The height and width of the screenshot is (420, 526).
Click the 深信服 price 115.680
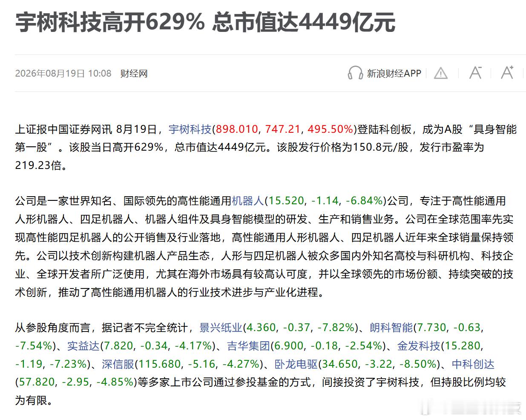(x=160, y=364)
